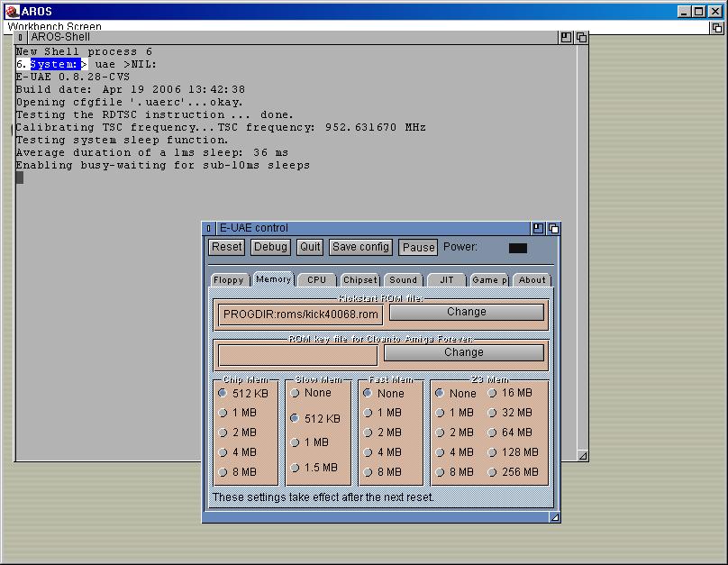Set Fast Mem to 2 MB
Screen dimensions: 728x565
(383, 433)
